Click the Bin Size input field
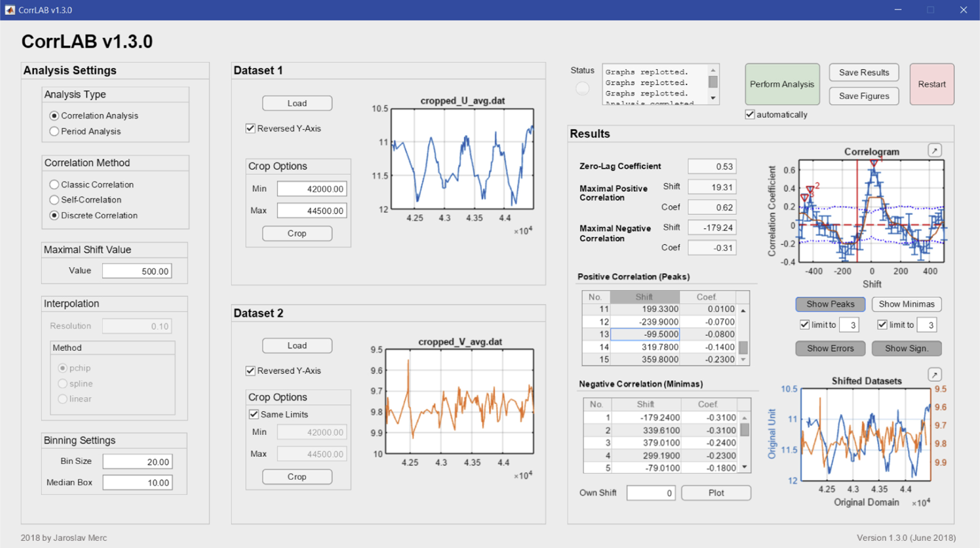This screenshot has width=980, height=548. 137,462
